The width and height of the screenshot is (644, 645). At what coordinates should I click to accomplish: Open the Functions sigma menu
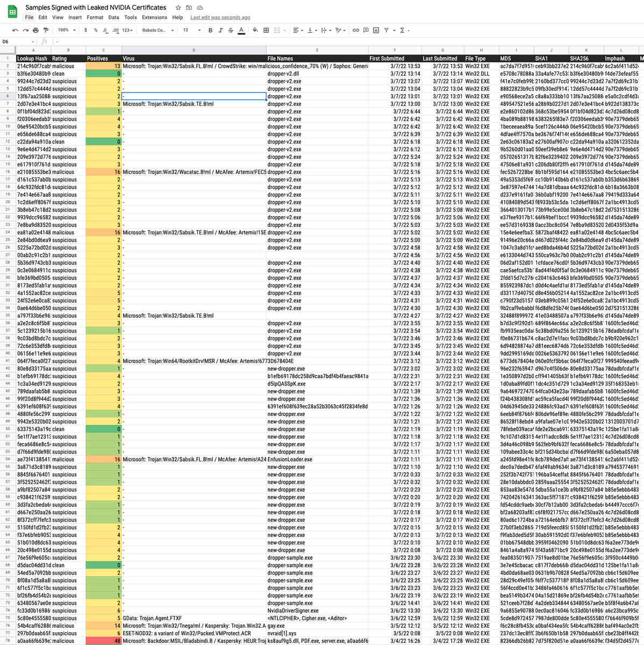(x=404, y=30)
